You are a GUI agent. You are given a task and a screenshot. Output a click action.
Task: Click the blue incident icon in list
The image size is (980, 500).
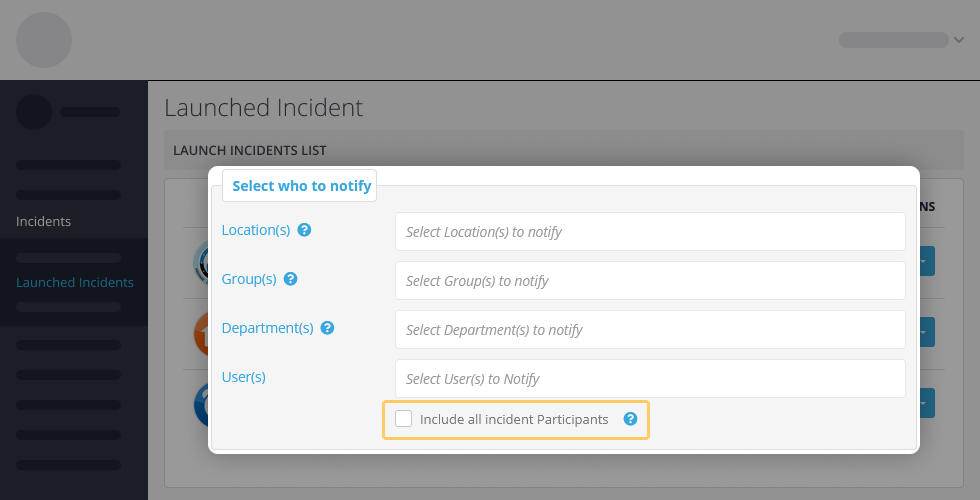click(x=201, y=405)
